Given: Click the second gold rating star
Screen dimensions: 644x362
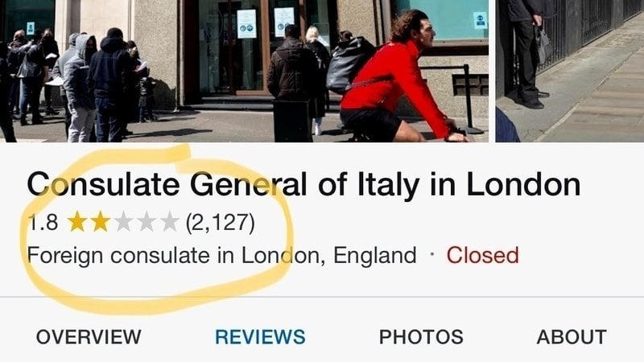Looking at the screenshot, I should 100,222.
